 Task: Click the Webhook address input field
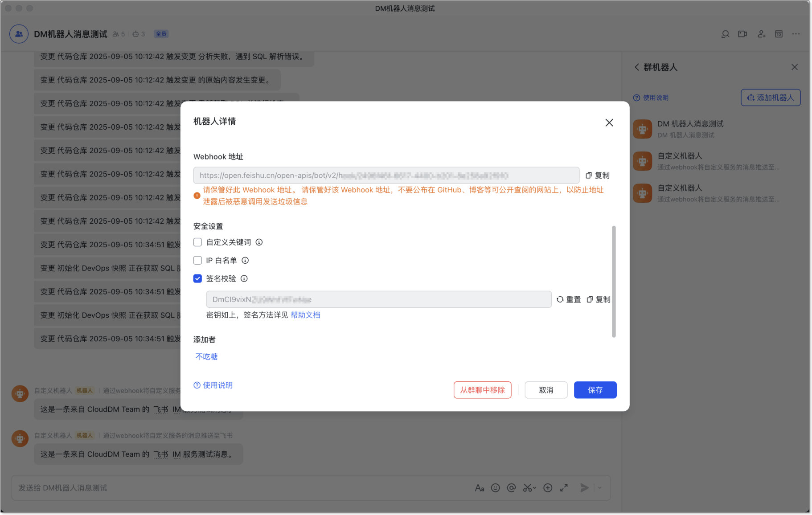point(386,176)
